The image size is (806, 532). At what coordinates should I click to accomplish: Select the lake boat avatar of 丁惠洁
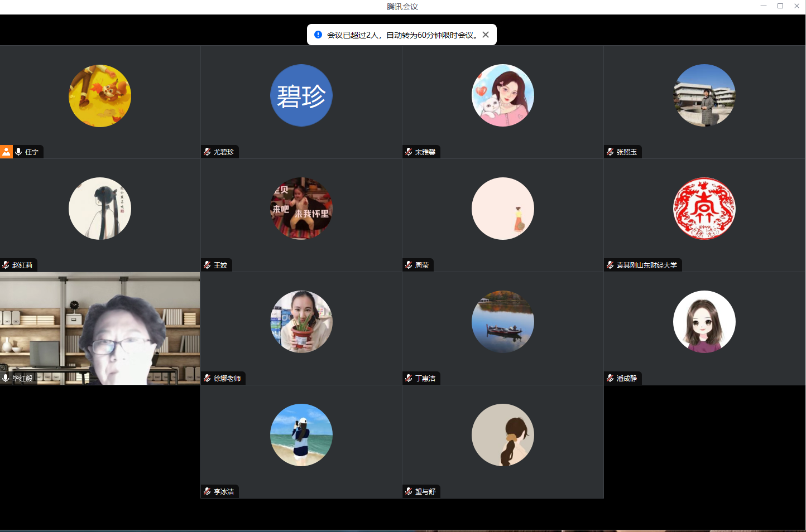(x=502, y=322)
